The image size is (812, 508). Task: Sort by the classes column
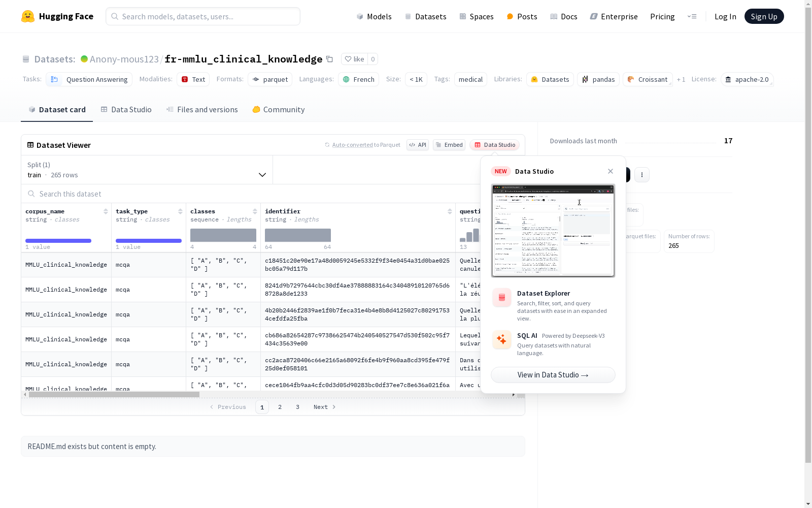point(255,211)
